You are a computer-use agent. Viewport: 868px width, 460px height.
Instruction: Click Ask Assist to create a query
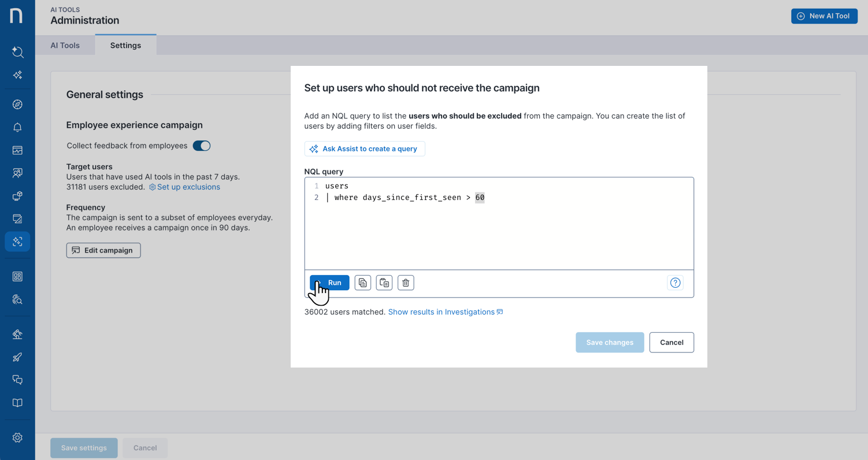click(365, 149)
